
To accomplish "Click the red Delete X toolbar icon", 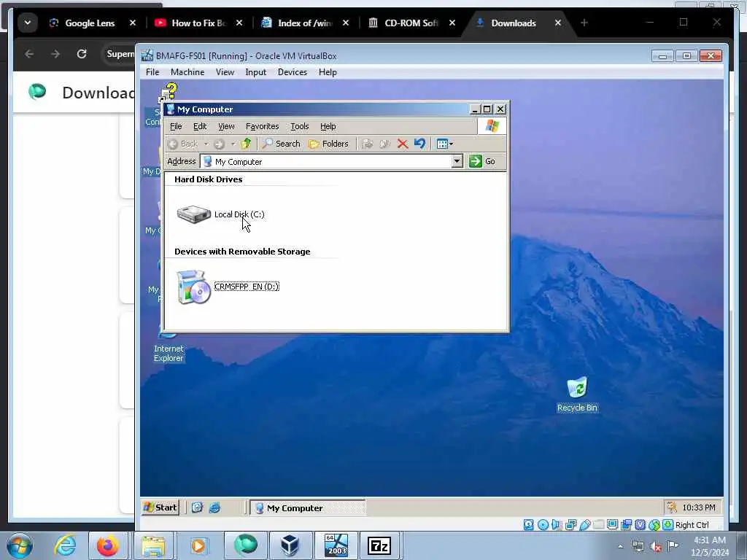I will click(x=403, y=144).
